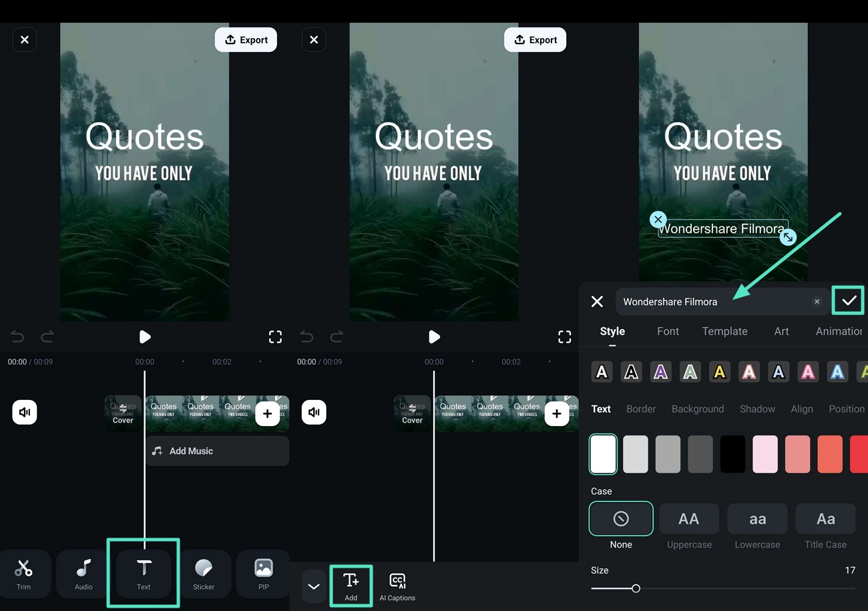Select the Position sub-tab

pos(847,409)
